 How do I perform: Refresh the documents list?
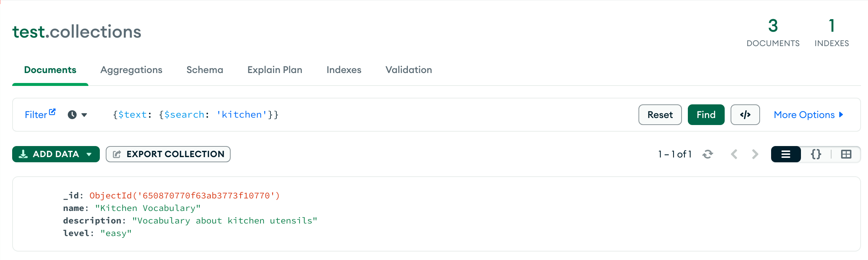click(x=708, y=154)
